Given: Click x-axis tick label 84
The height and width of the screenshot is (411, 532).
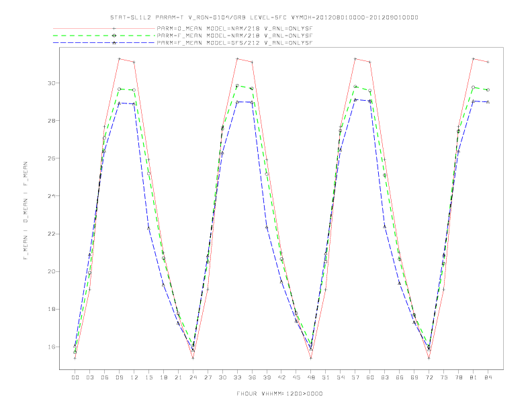Looking at the screenshot, I should pos(488,377).
